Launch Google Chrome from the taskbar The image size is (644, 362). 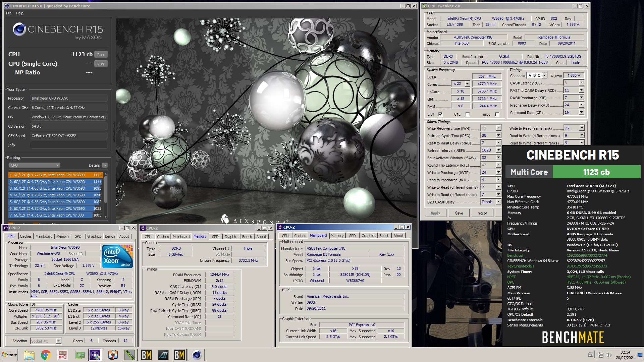pos(46,355)
